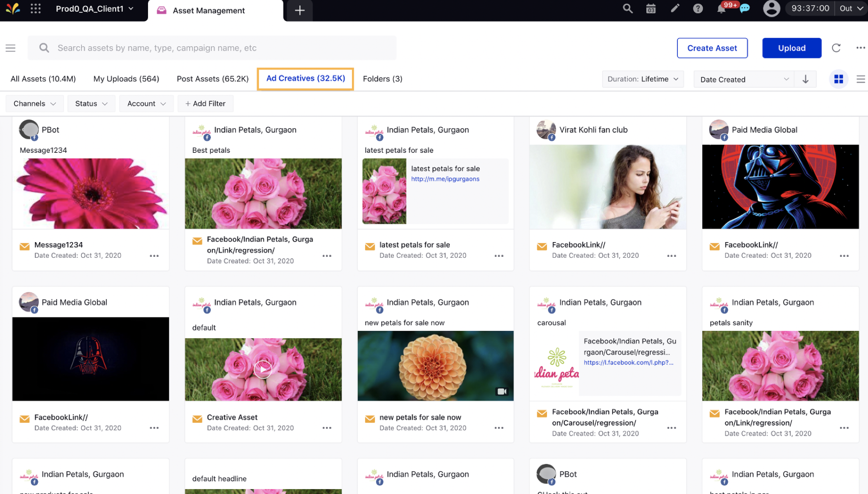Click the Upload button
The width and height of the screenshot is (868, 494).
(x=792, y=48)
